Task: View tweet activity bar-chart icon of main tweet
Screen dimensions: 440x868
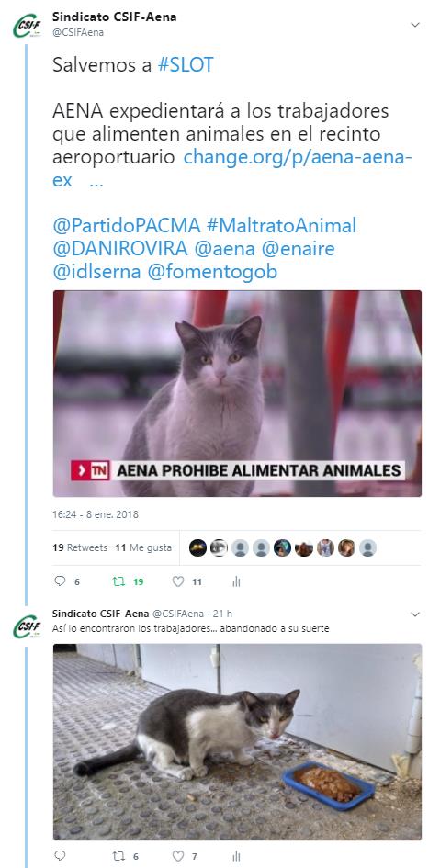Action: 236,581
